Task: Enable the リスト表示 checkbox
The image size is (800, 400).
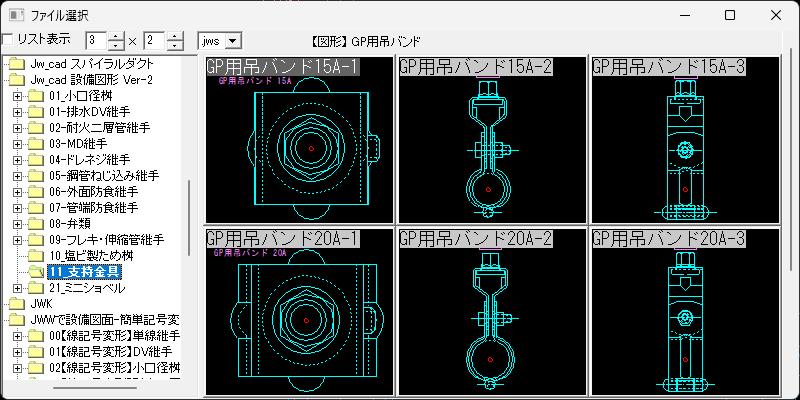Action: (8, 40)
